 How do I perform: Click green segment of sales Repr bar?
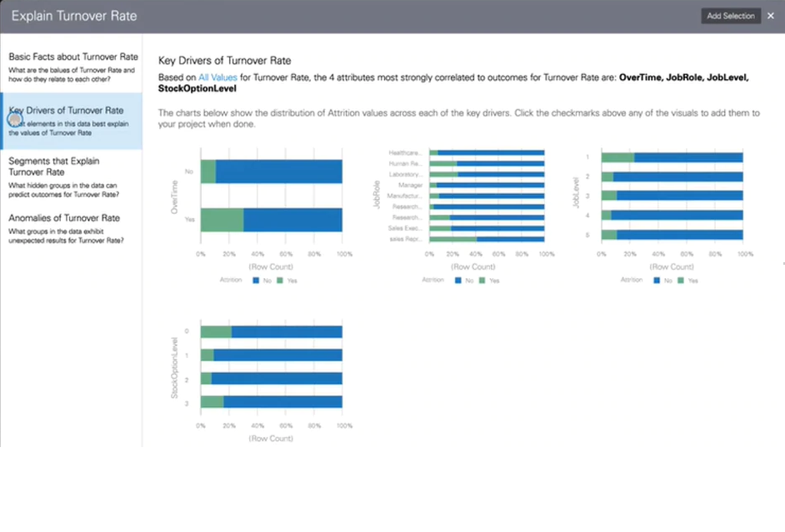click(452, 238)
